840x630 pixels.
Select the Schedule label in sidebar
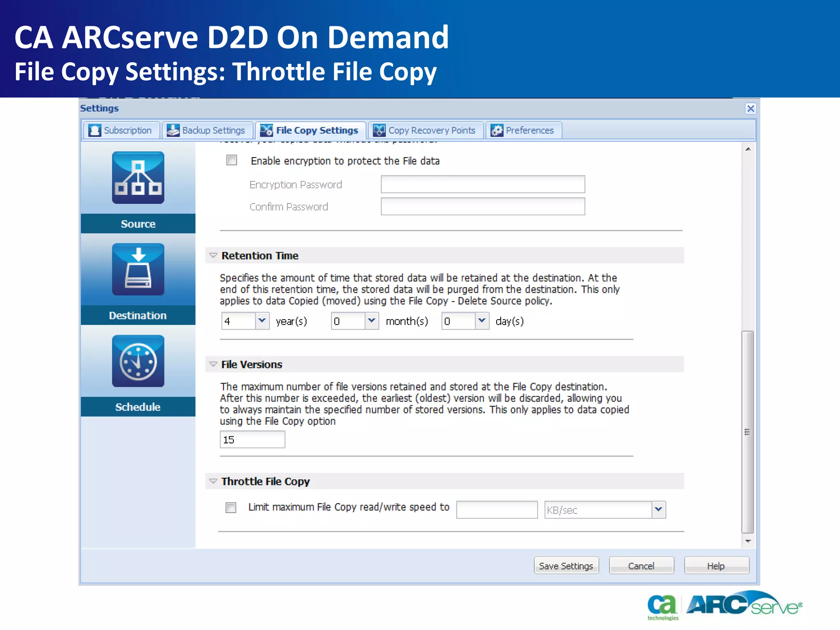coord(138,407)
